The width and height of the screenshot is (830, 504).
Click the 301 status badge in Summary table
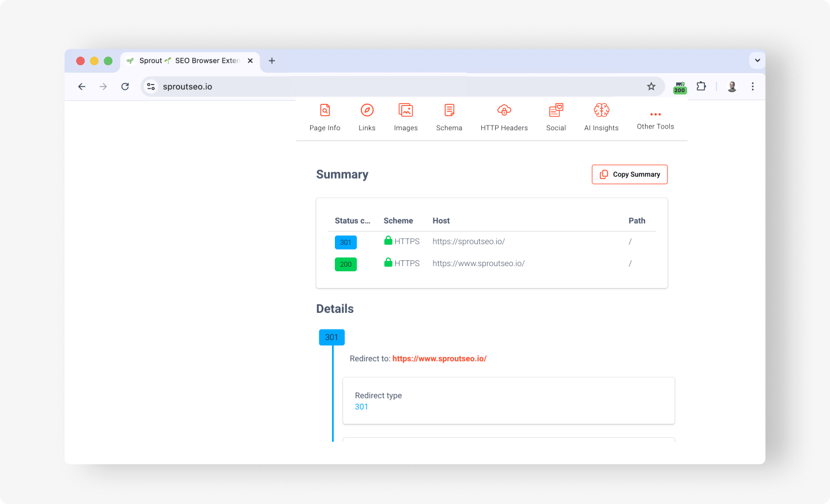(x=346, y=242)
